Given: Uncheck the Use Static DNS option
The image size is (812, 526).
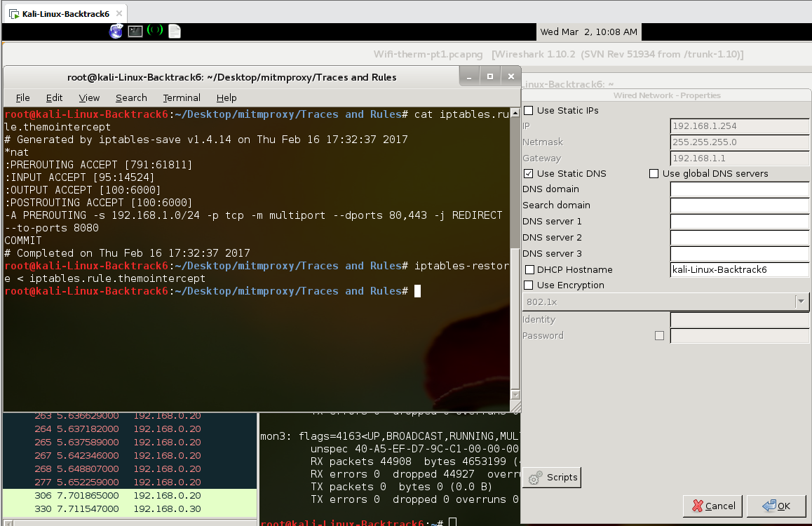Looking at the screenshot, I should tap(528, 173).
